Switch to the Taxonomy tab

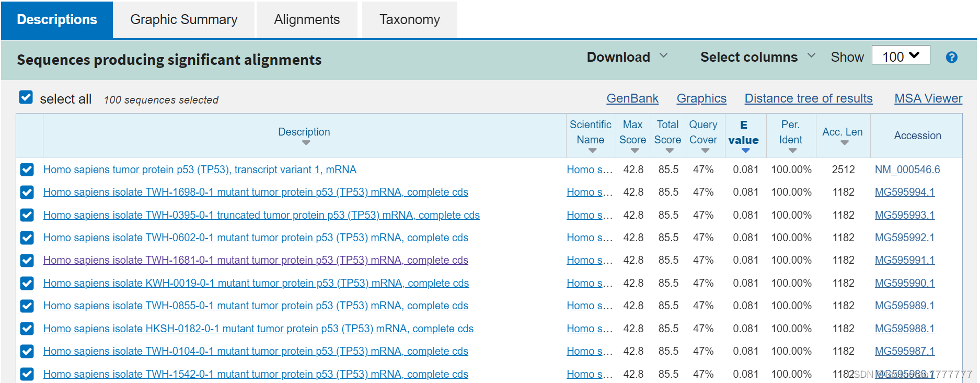[x=409, y=20]
